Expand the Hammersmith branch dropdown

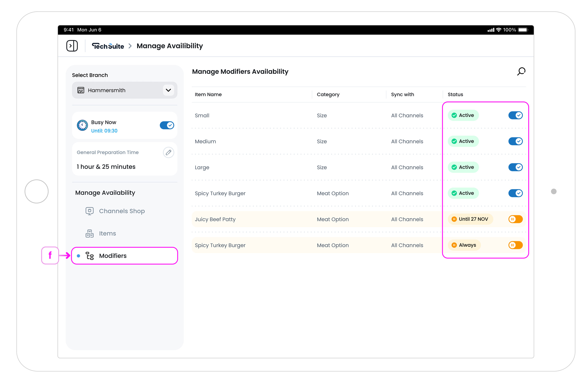click(168, 90)
